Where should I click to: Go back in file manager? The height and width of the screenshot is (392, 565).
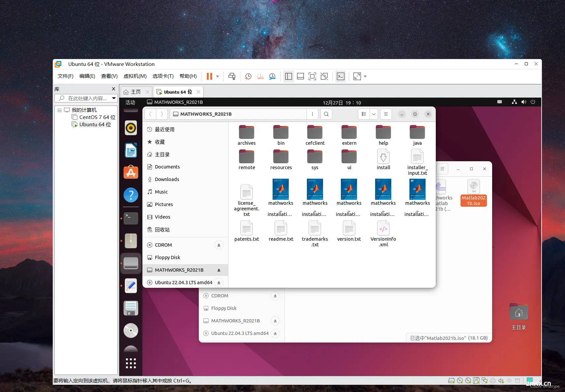click(150, 114)
